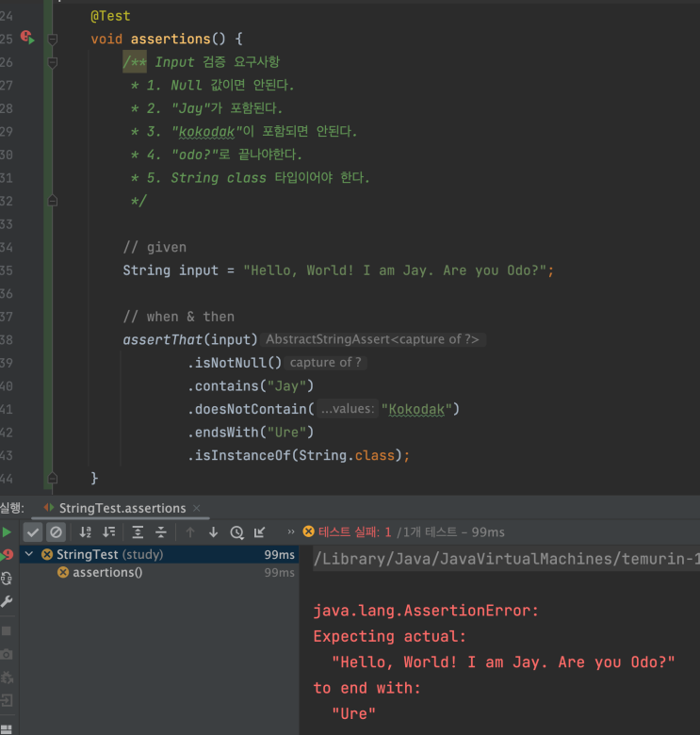
Task: Click the test history clock icon
Action: (x=236, y=532)
